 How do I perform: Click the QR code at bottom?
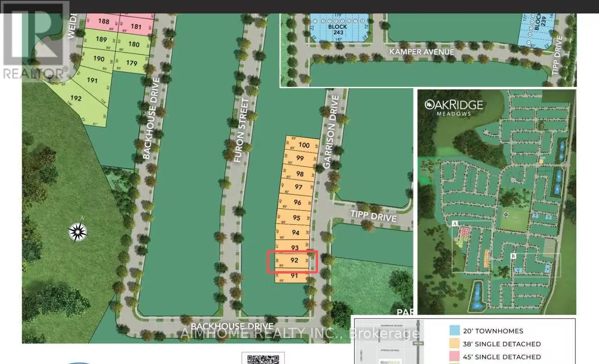(x=262, y=359)
